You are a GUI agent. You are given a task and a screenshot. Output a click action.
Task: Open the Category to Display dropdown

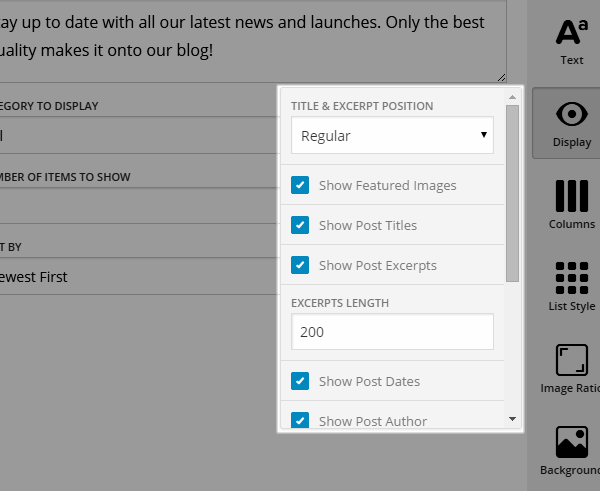pyautogui.click(x=138, y=135)
